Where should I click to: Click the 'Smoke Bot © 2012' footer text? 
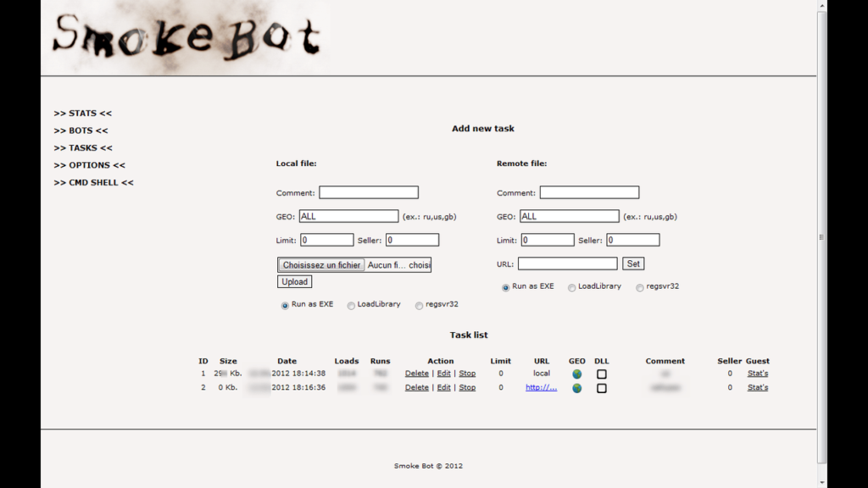click(428, 466)
